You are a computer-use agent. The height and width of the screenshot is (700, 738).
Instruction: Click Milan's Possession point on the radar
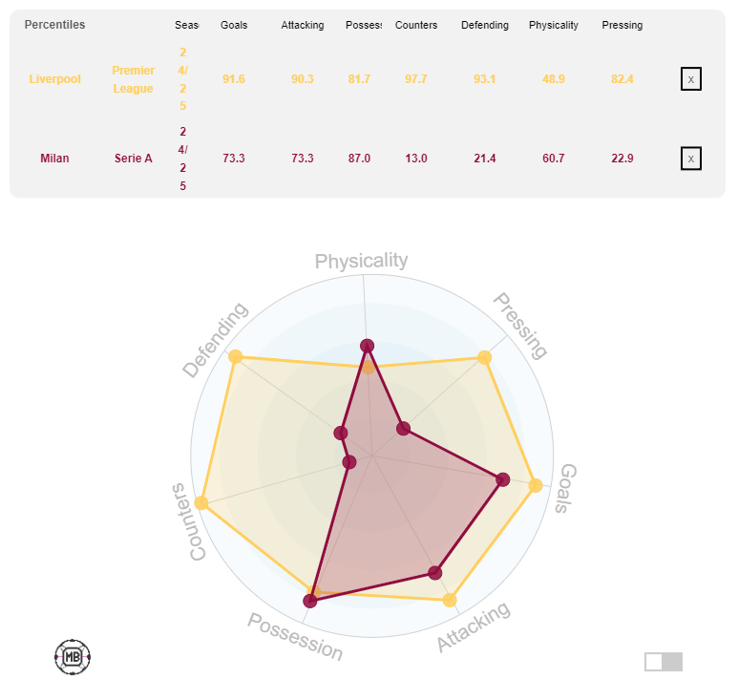click(309, 601)
